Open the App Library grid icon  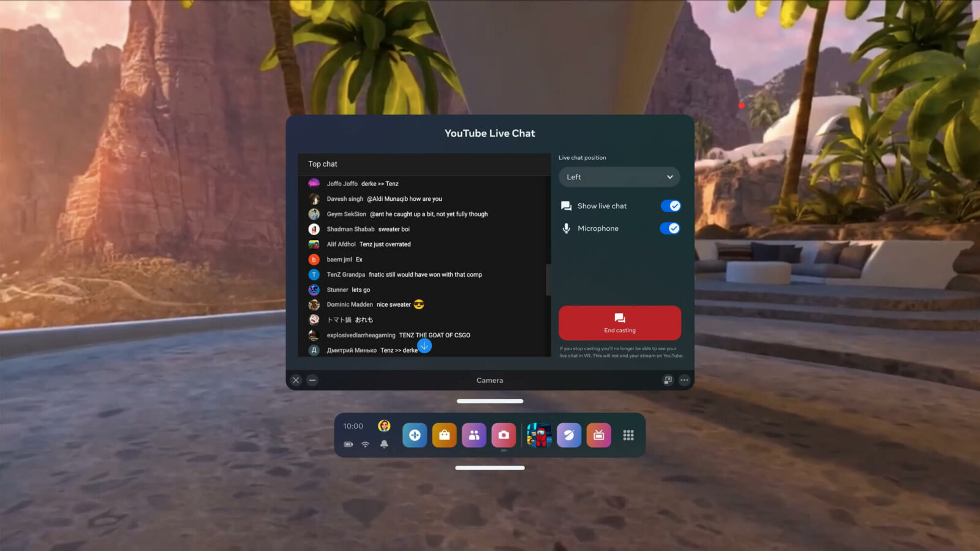[x=628, y=435]
